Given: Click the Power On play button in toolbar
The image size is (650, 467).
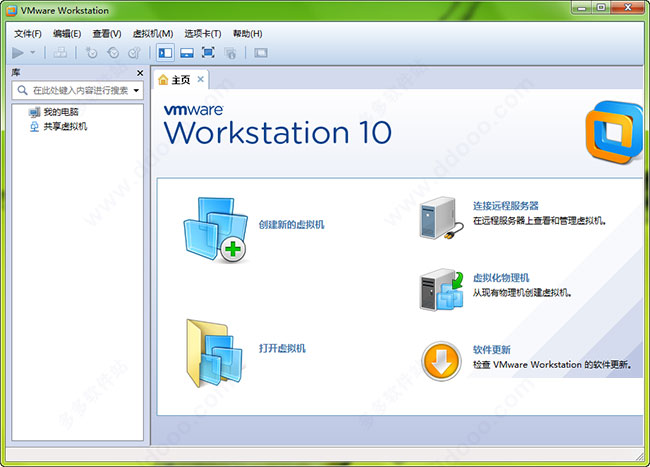Looking at the screenshot, I should [17, 53].
